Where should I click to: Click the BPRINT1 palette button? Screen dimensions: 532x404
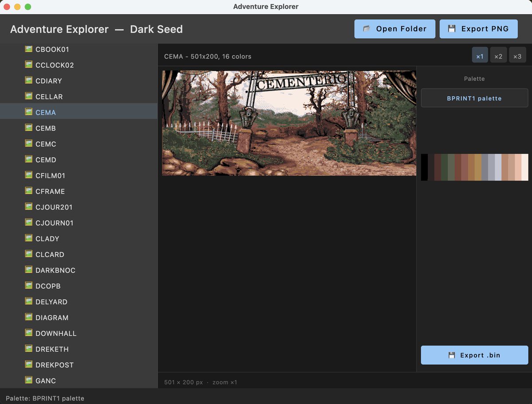coord(474,98)
